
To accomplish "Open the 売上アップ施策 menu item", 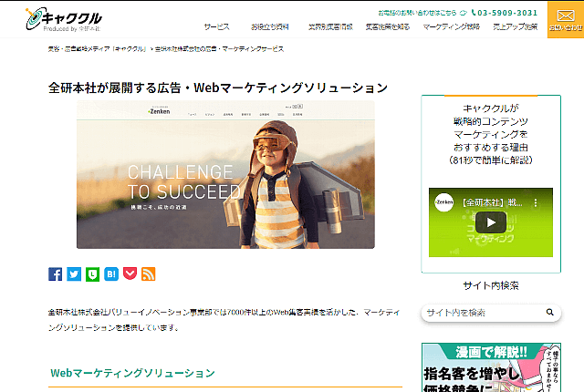I will [x=515, y=27].
